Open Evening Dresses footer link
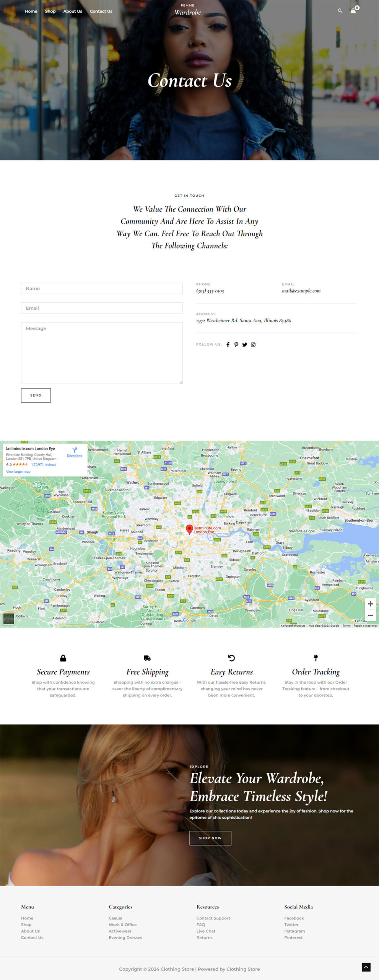This screenshot has width=379, height=980. click(125, 938)
